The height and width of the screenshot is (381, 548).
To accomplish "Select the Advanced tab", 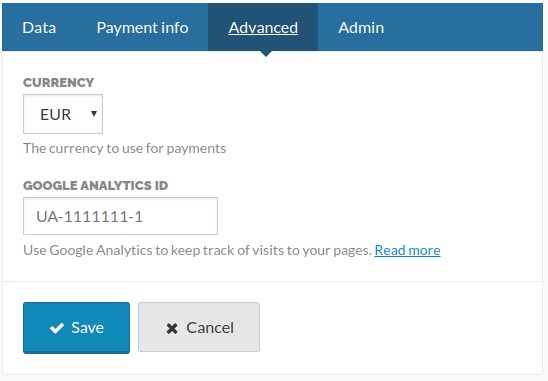I will 263,28.
